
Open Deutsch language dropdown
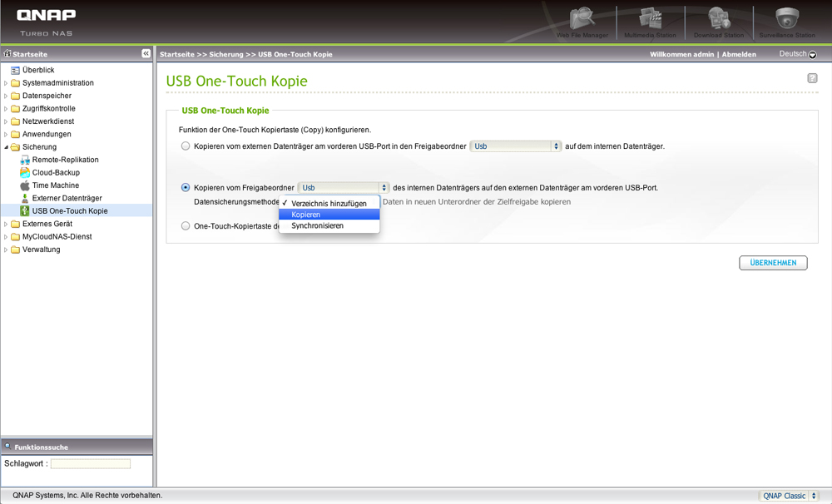click(x=798, y=54)
